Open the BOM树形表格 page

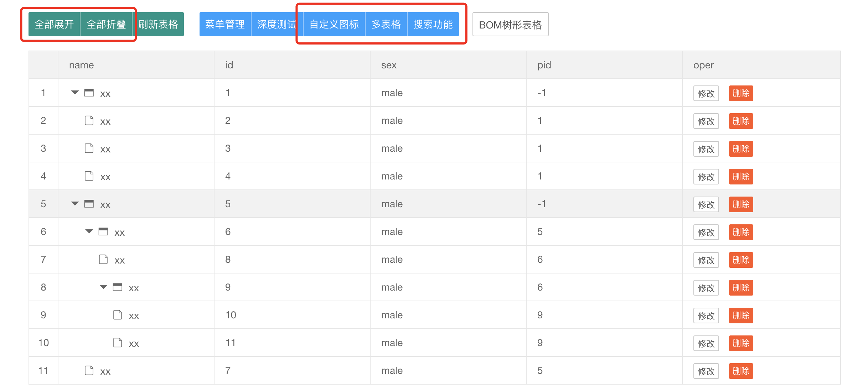coord(510,24)
